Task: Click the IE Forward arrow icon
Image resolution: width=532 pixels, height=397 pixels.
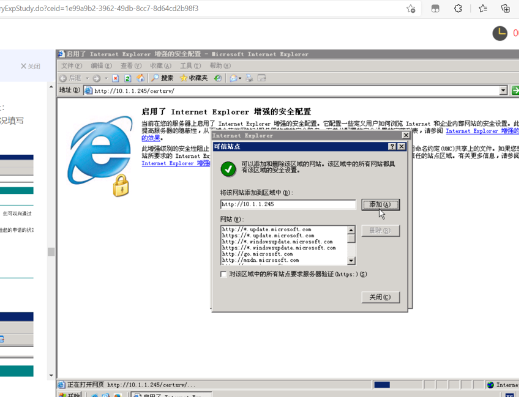Action: [x=97, y=78]
